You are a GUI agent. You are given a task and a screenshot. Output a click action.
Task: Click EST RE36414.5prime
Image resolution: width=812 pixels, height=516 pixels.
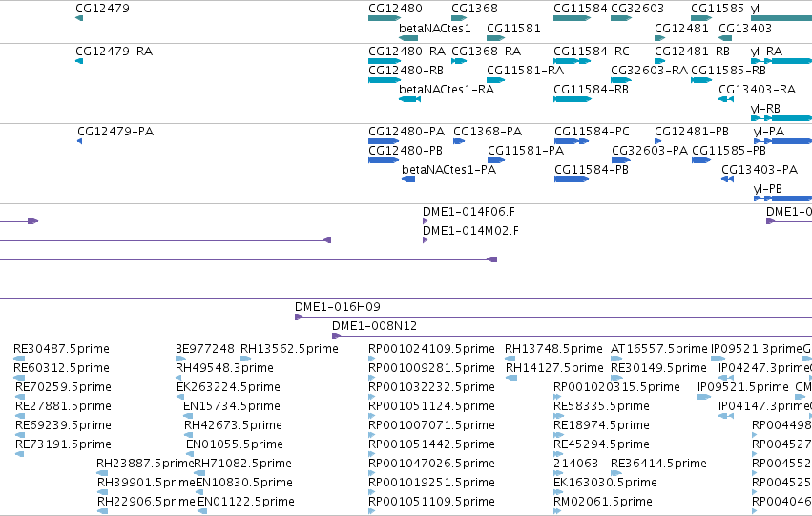[658, 464]
